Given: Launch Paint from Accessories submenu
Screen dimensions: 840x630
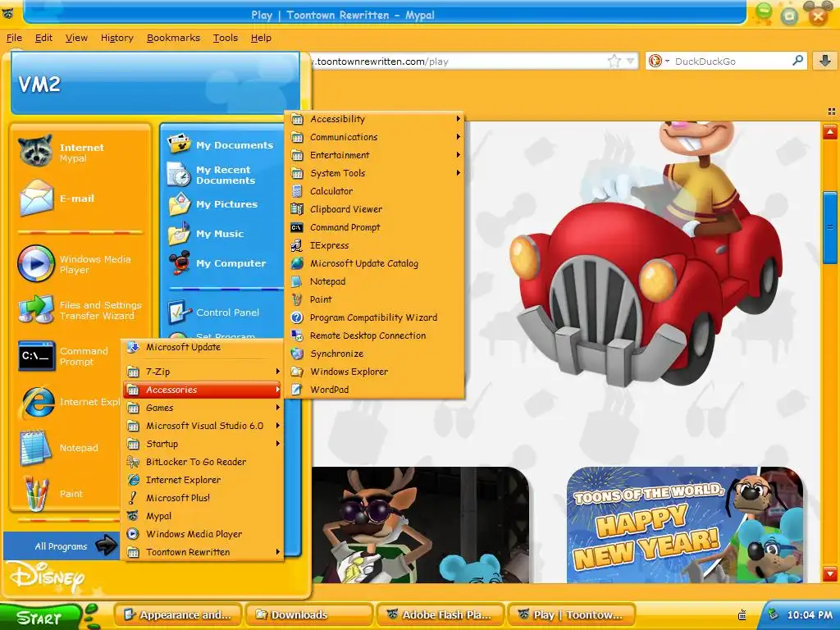Looking at the screenshot, I should pyautogui.click(x=375, y=299).
